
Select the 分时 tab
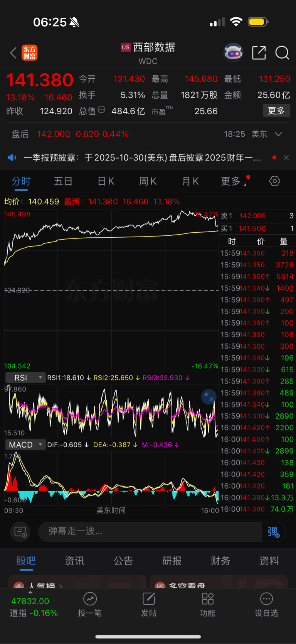point(21,181)
